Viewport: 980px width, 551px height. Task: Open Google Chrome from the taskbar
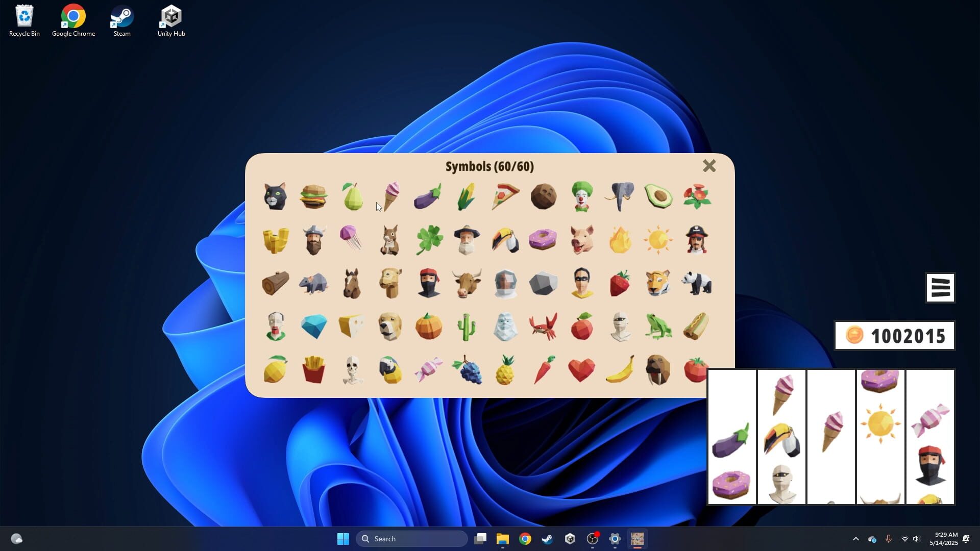[525, 538]
